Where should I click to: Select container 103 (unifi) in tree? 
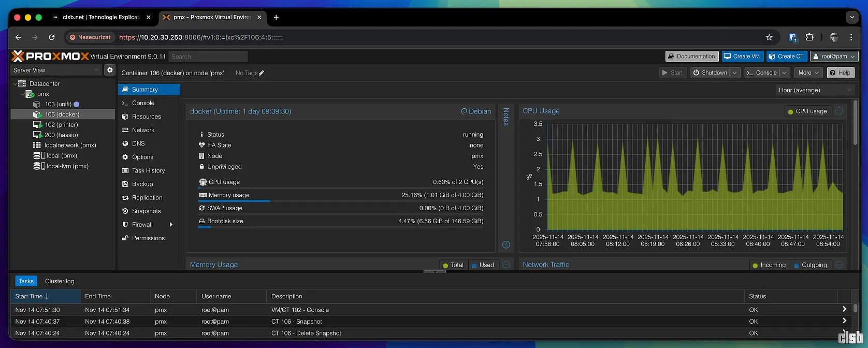[x=58, y=104]
